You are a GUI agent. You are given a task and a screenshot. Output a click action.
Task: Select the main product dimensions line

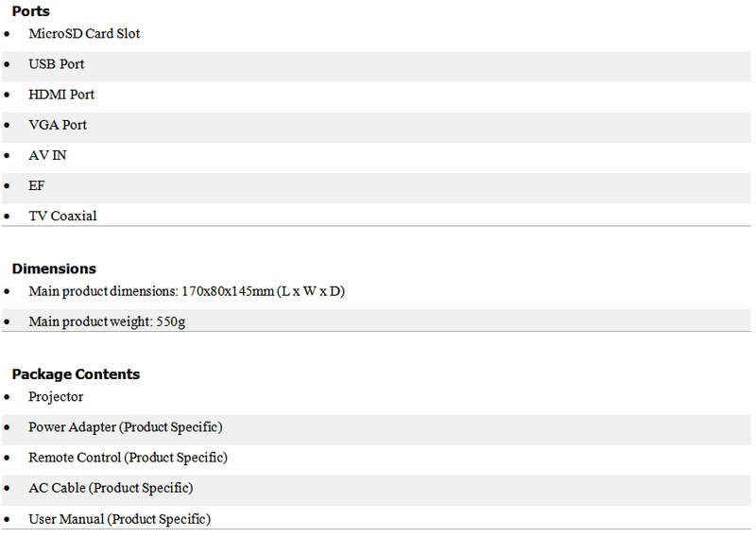click(186, 291)
